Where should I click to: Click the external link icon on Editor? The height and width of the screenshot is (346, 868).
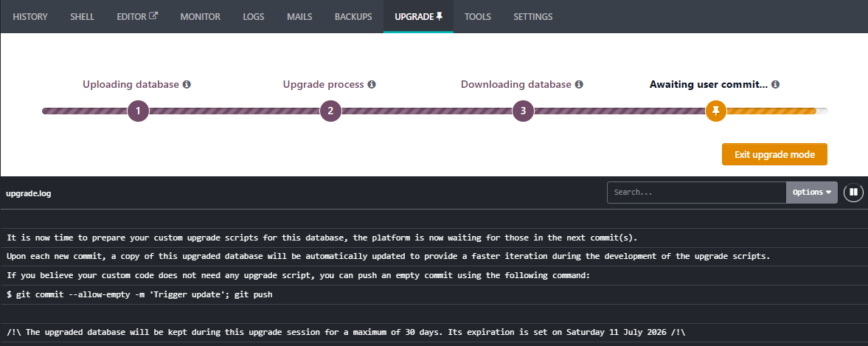point(153,16)
